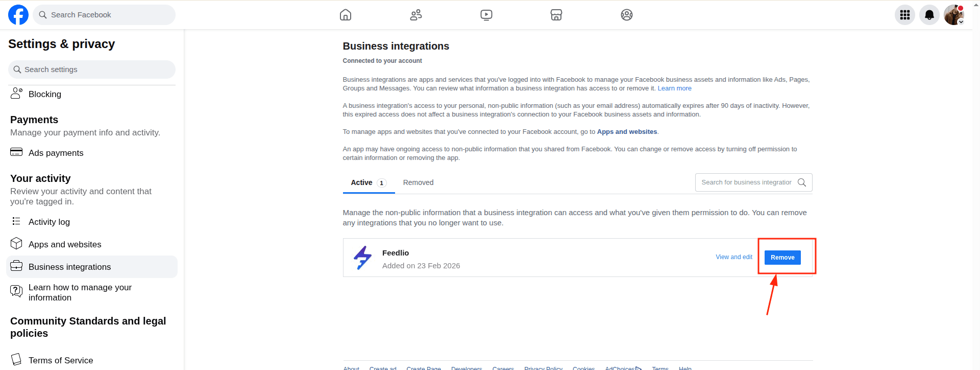Open the Video tab icon

pos(486,15)
